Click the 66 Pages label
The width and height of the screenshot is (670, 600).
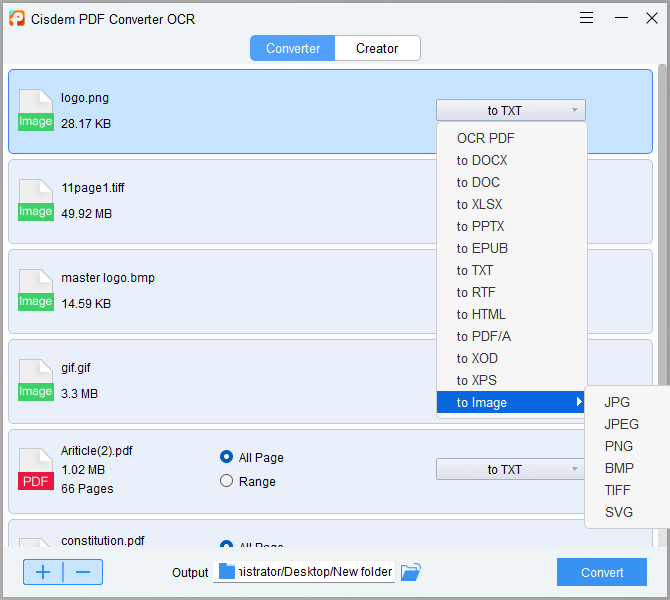click(x=87, y=488)
